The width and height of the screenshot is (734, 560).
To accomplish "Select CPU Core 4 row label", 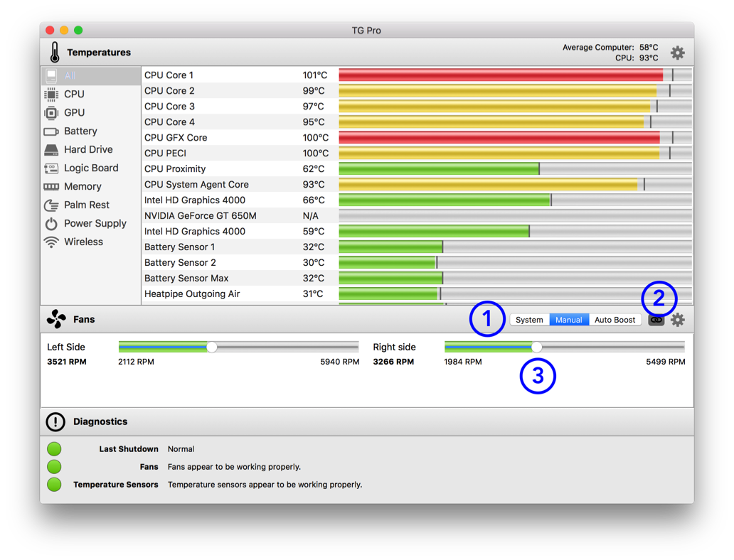I will pyautogui.click(x=169, y=122).
